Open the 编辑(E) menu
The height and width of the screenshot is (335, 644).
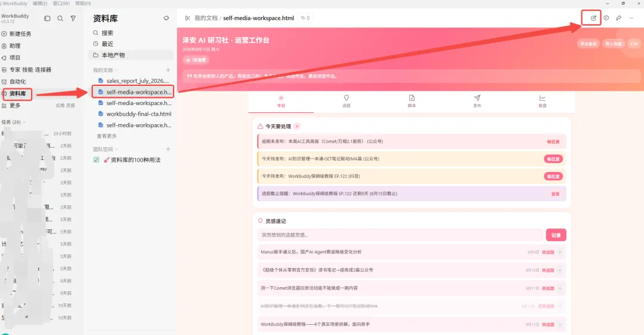(x=40, y=4)
